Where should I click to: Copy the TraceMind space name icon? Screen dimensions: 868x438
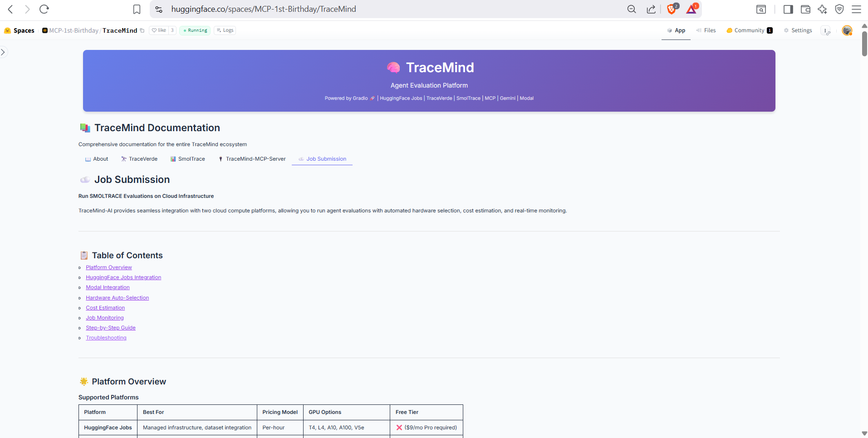[142, 30]
